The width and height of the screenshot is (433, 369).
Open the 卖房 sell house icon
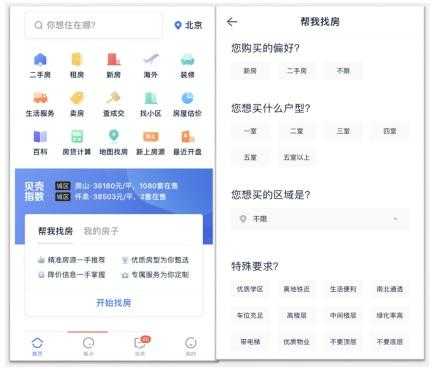click(x=77, y=98)
